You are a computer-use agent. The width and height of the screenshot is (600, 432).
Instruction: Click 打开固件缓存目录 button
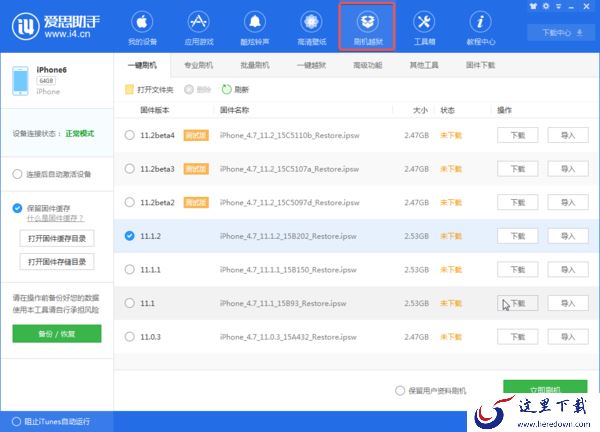(x=57, y=239)
